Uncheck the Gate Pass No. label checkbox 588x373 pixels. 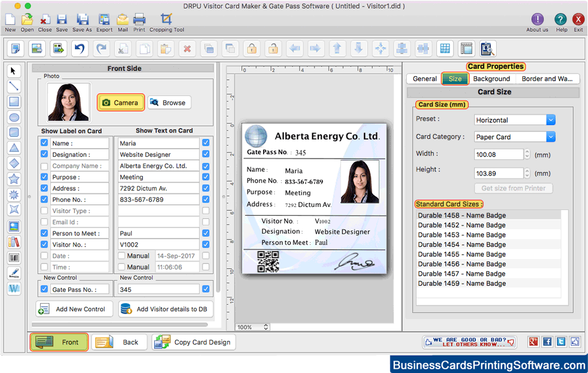click(x=44, y=289)
